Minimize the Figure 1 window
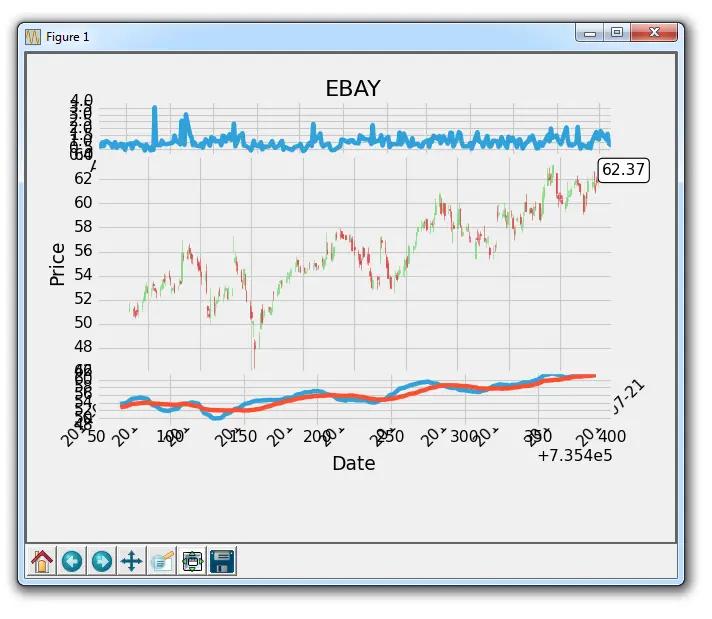 [x=589, y=33]
